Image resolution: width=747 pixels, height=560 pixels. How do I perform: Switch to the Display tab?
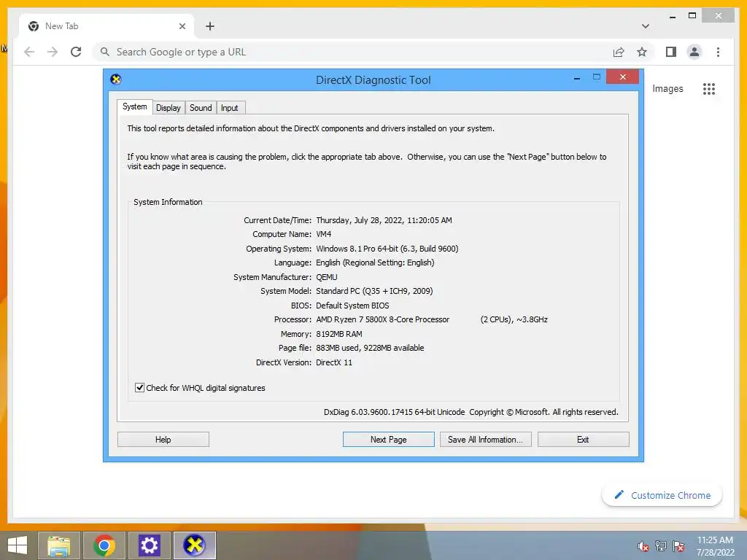169,108
